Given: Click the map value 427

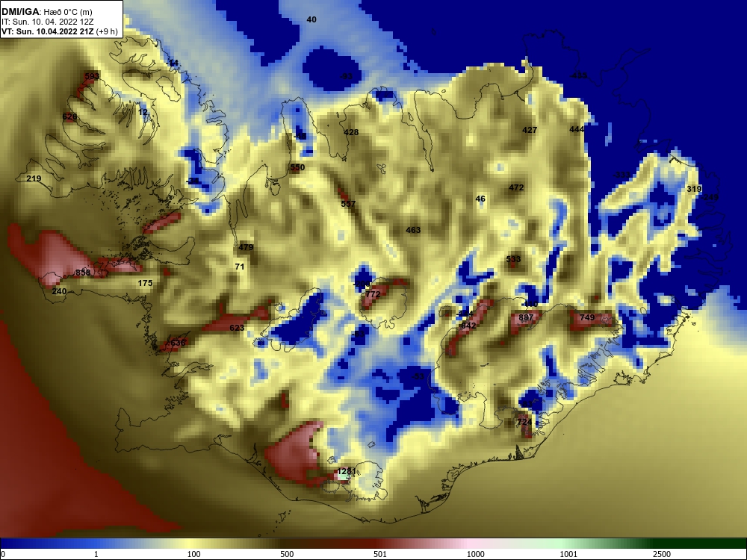Looking at the screenshot, I should (x=530, y=130).
